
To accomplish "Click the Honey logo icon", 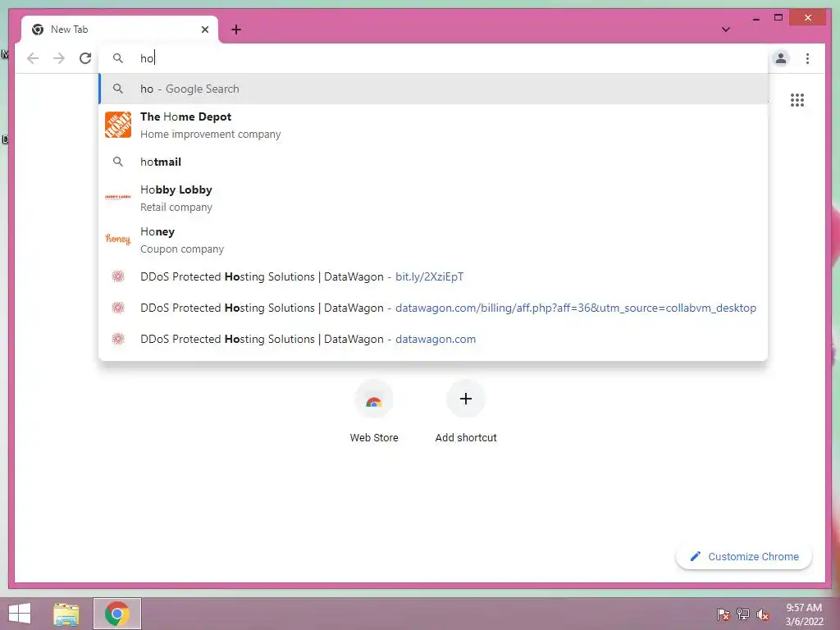I will (x=118, y=239).
